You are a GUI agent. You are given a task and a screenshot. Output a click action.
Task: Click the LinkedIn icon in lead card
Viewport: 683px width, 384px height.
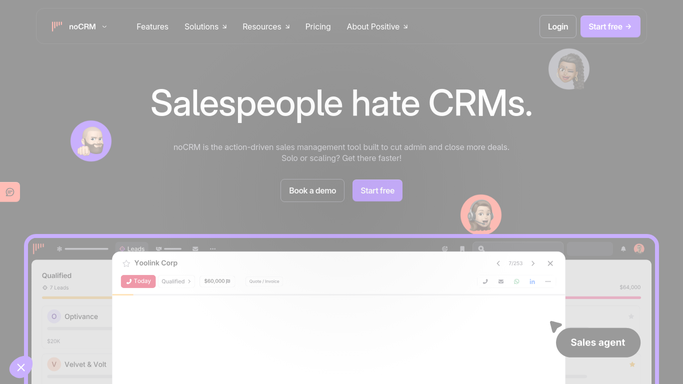tap(532, 282)
